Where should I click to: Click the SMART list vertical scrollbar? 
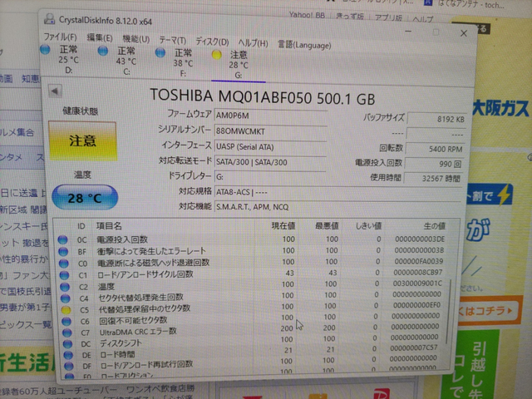pos(451,313)
